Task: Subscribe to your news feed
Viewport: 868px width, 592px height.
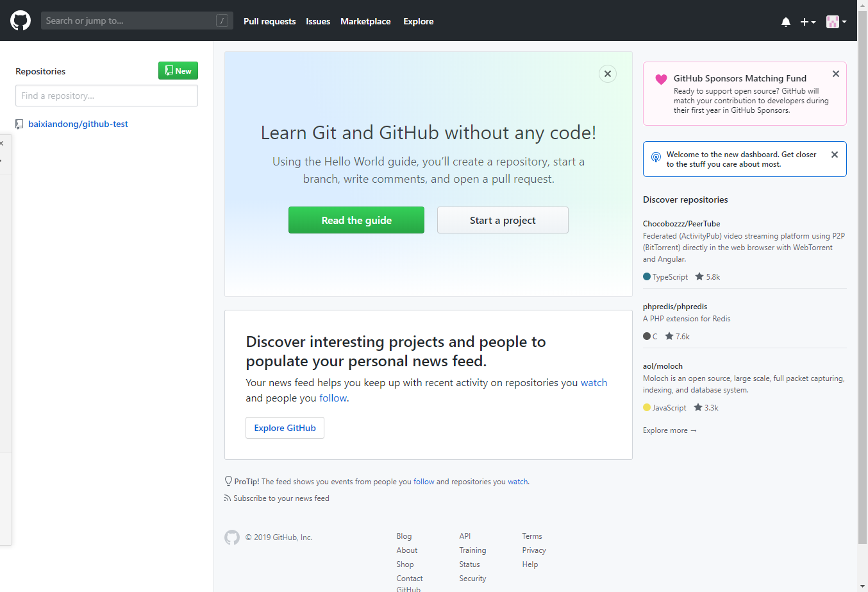Action: pos(281,498)
